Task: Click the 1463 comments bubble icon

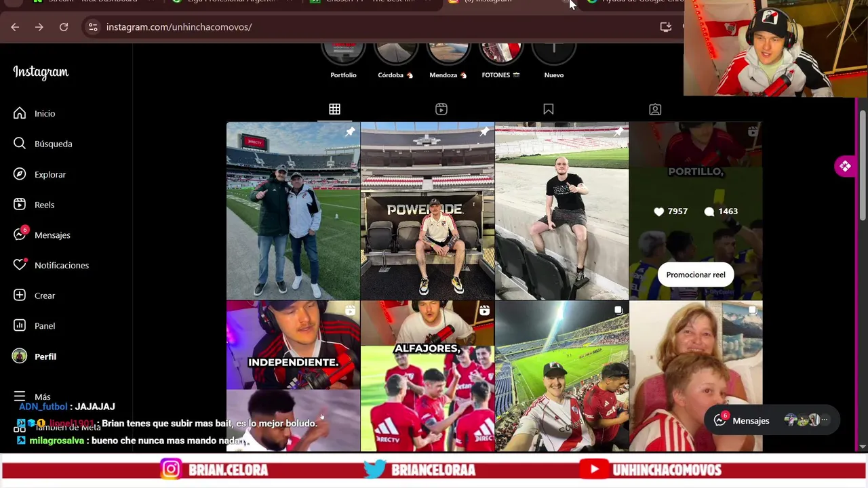Action: 709,211
